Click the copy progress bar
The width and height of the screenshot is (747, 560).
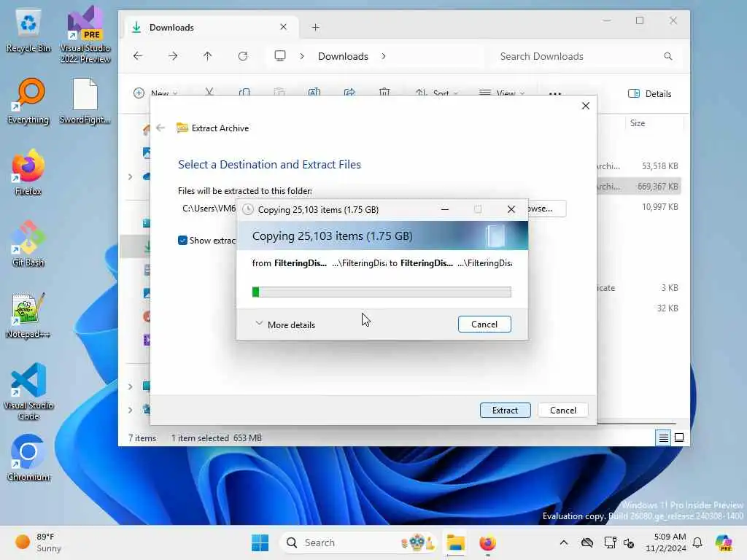382,292
